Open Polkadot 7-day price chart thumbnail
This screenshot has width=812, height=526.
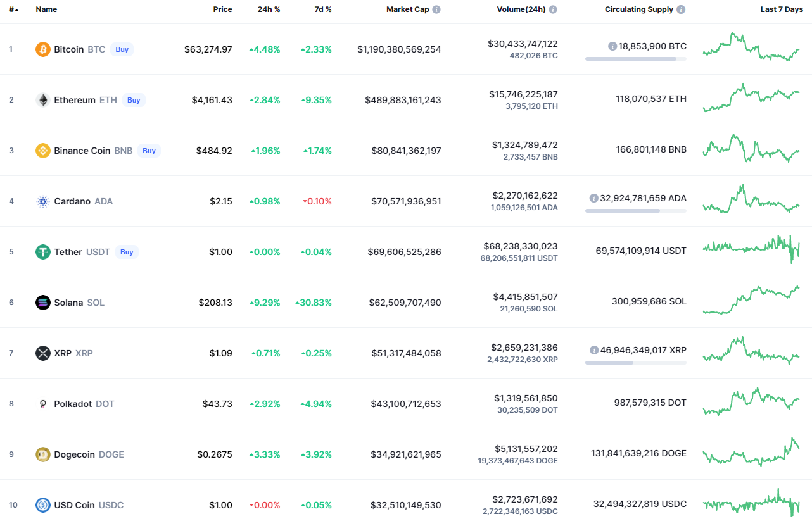pyautogui.click(x=751, y=401)
